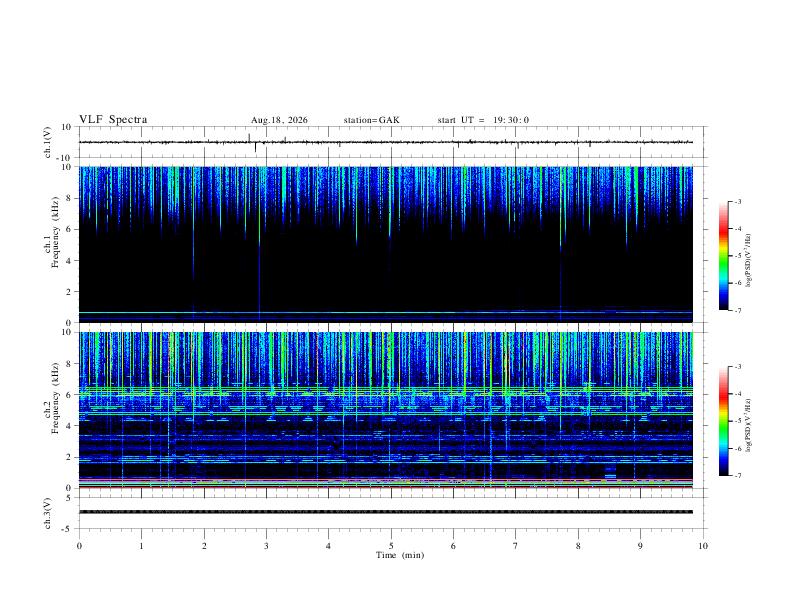Click the start UT 19:30:0 text

[x=483, y=120]
